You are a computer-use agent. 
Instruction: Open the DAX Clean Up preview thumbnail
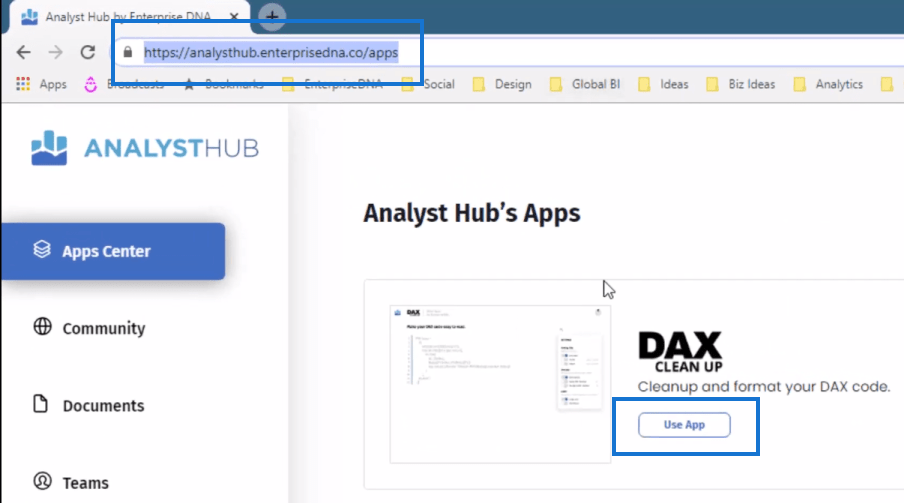tap(500, 384)
